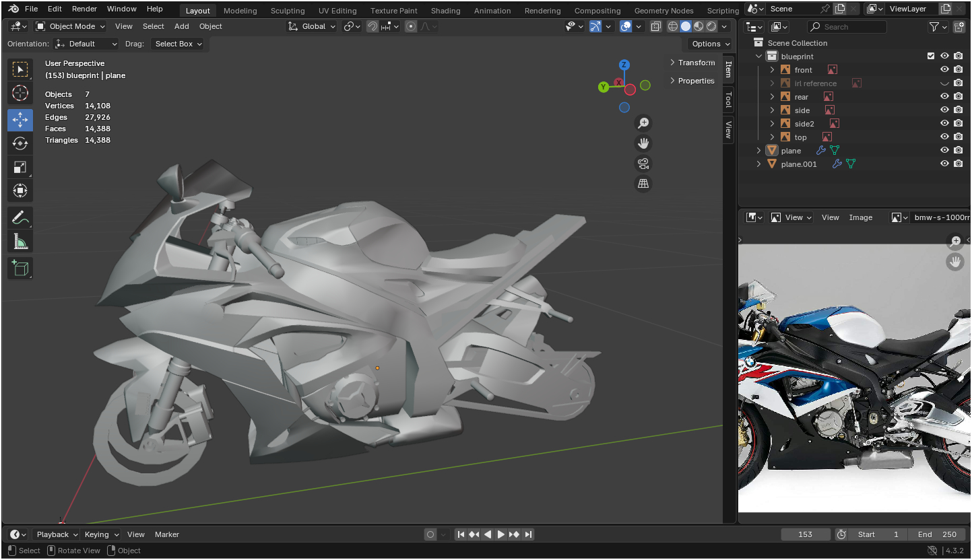Open the Global transform orientation dropdown
Viewport: 972px width, 560px height.
click(x=311, y=26)
